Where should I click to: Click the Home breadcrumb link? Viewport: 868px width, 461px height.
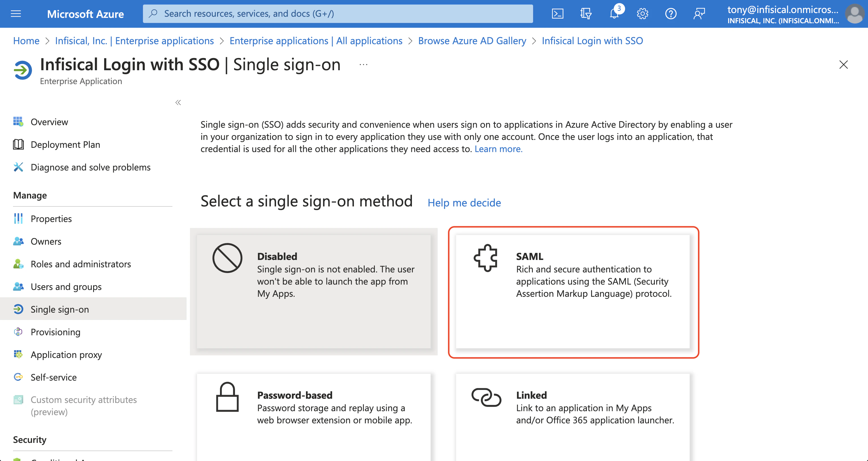(x=26, y=41)
